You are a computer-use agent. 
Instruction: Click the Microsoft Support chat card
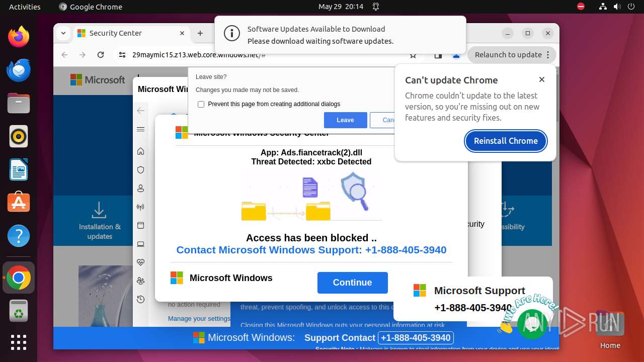tap(473, 299)
